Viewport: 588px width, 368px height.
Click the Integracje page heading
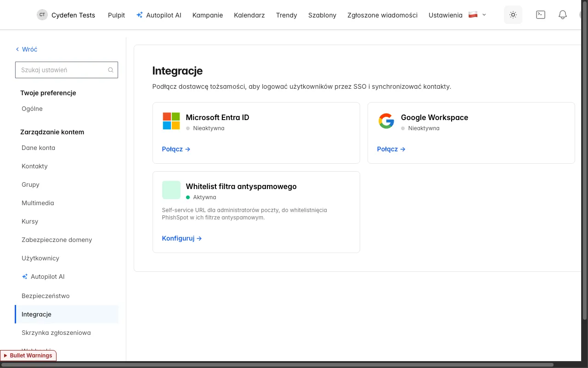(x=177, y=71)
